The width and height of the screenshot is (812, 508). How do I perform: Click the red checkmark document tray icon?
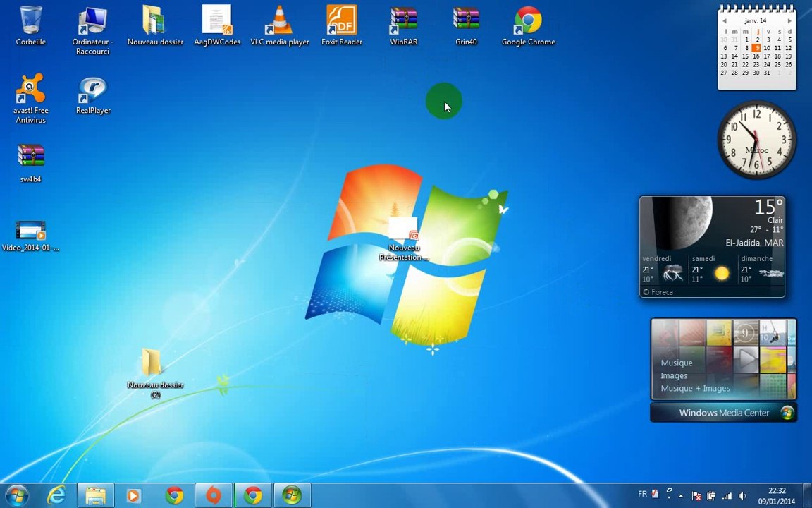click(x=655, y=493)
